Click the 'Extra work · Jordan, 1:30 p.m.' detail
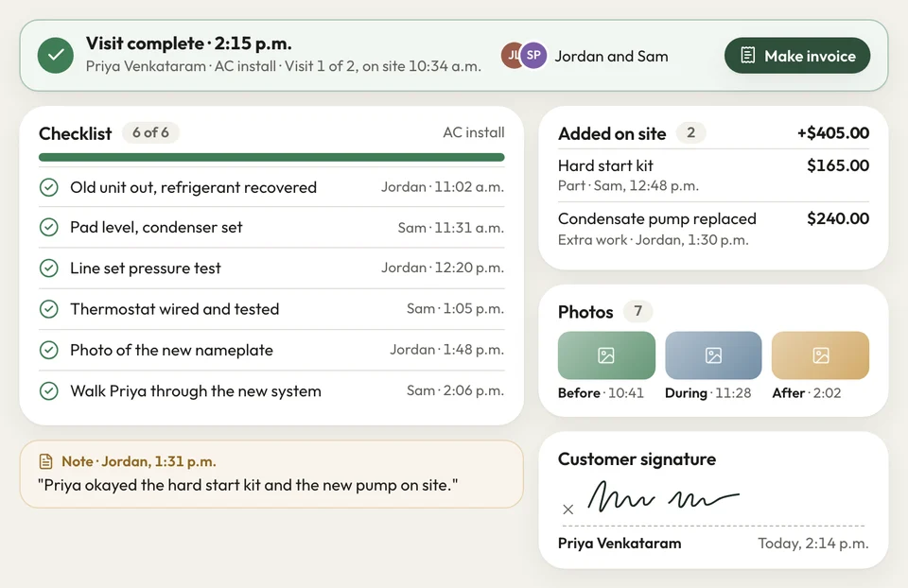908x588 pixels. (654, 239)
